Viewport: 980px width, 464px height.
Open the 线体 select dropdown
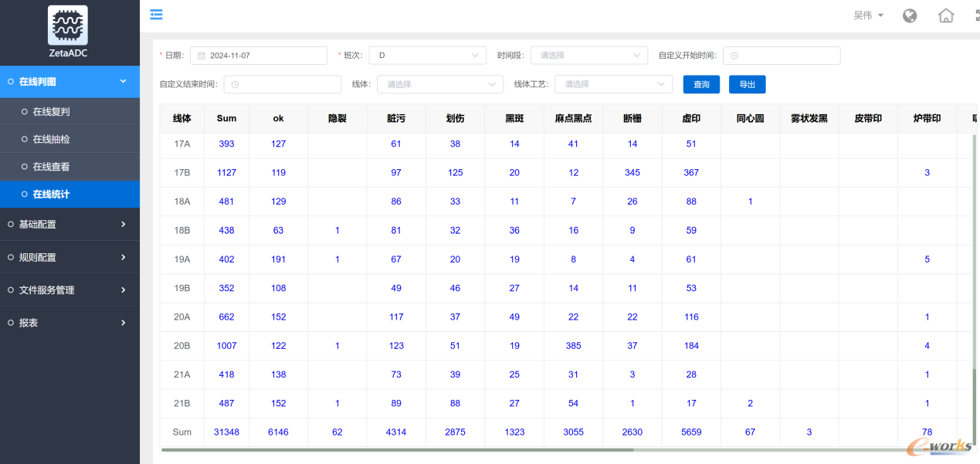(x=440, y=84)
